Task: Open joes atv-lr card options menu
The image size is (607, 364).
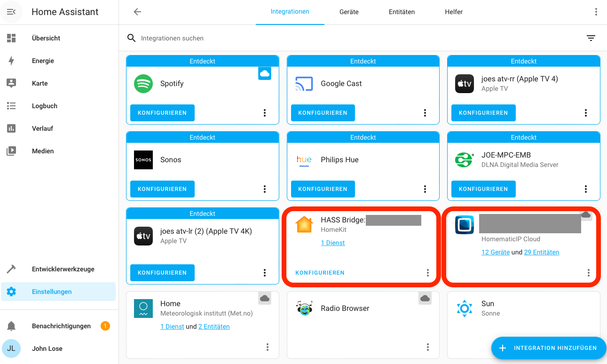Action: click(x=265, y=273)
